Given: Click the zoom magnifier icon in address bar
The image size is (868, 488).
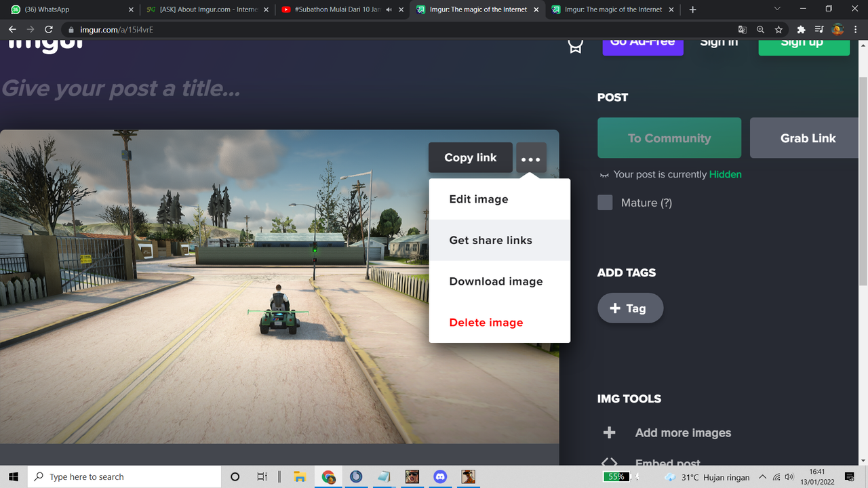Looking at the screenshot, I should [x=760, y=30].
